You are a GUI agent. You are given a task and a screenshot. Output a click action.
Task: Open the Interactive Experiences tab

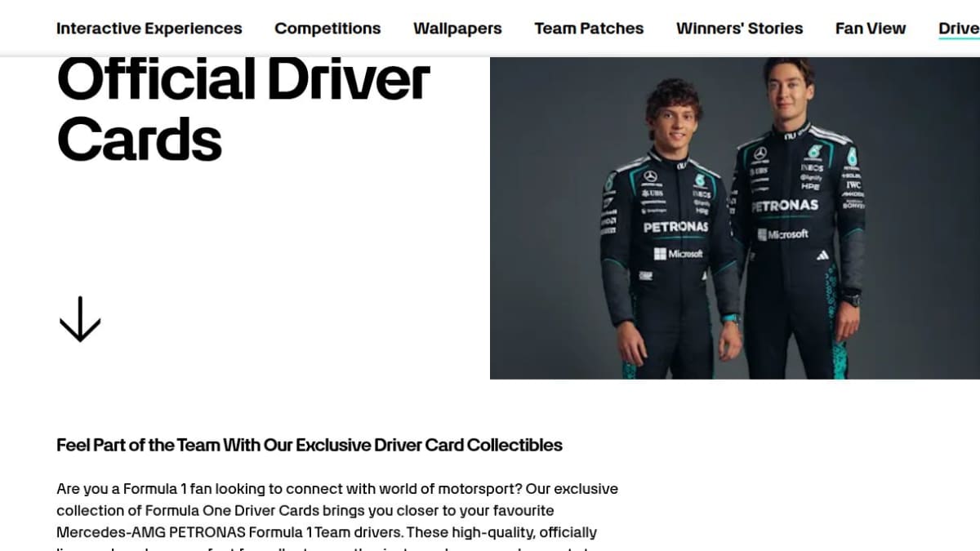pos(149,29)
